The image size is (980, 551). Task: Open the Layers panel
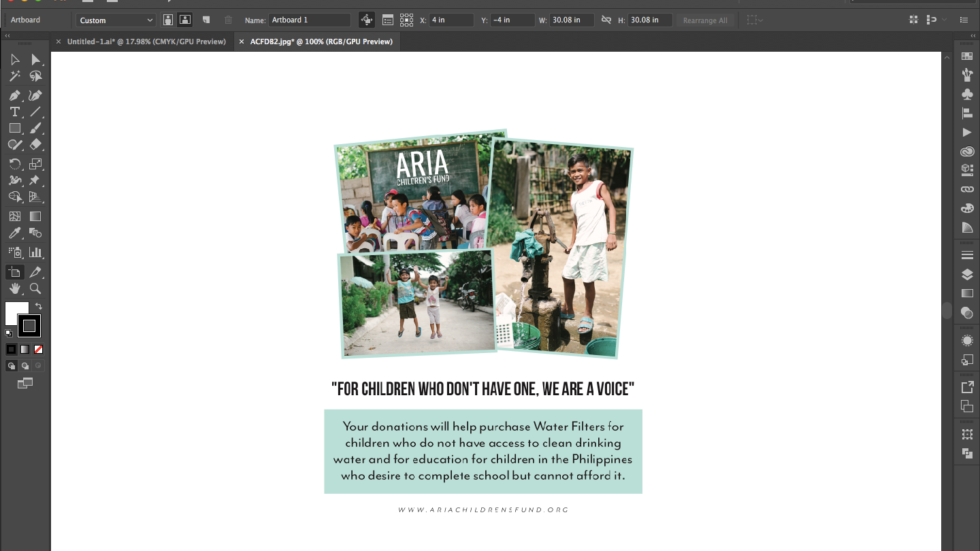click(967, 275)
